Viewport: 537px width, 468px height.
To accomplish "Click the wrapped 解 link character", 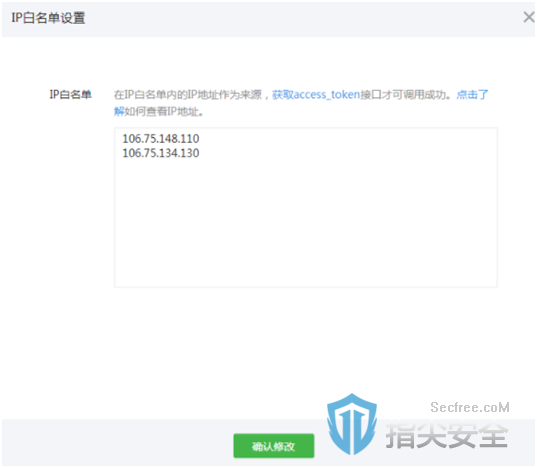I will [x=119, y=111].
